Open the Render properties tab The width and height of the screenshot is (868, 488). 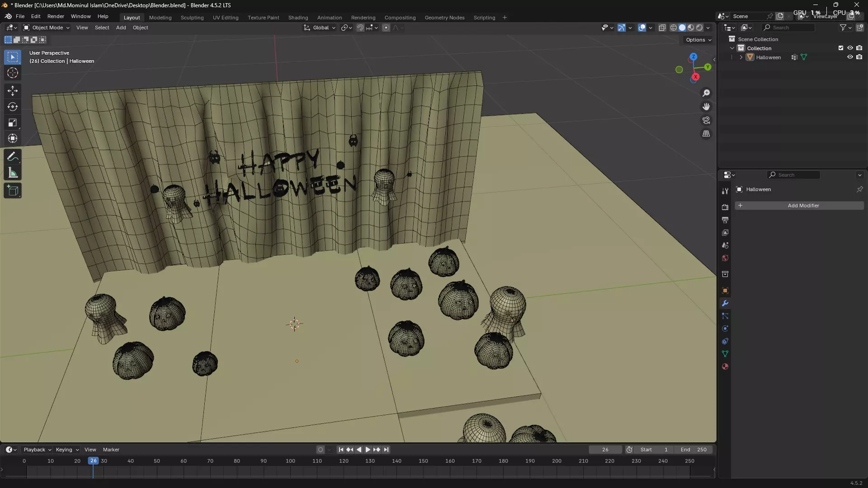click(x=725, y=207)
